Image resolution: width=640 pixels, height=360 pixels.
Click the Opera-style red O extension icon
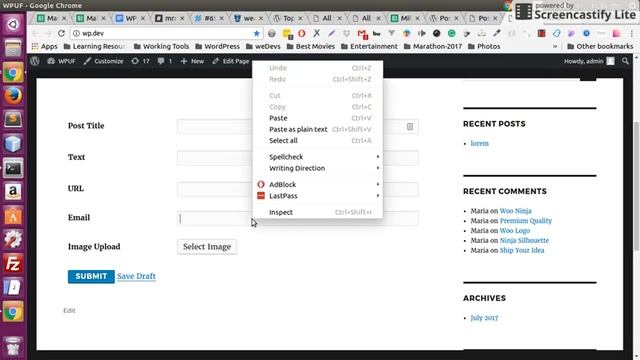coord(302,33)
